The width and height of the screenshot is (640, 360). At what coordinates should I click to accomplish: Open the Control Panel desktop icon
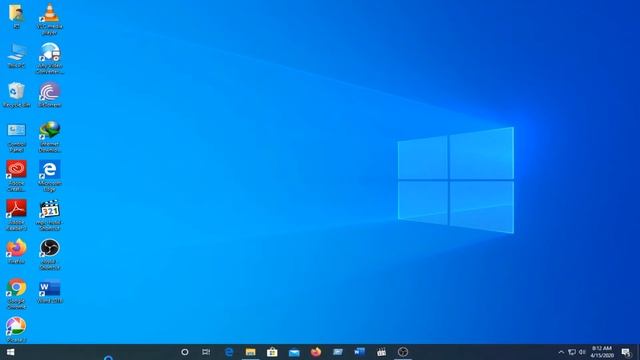point(16,137)
